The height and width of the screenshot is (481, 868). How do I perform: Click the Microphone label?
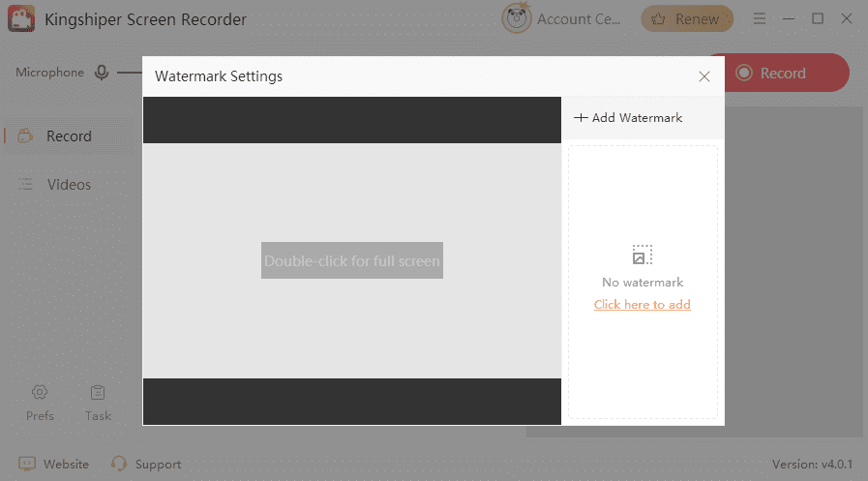click(49, 73)
